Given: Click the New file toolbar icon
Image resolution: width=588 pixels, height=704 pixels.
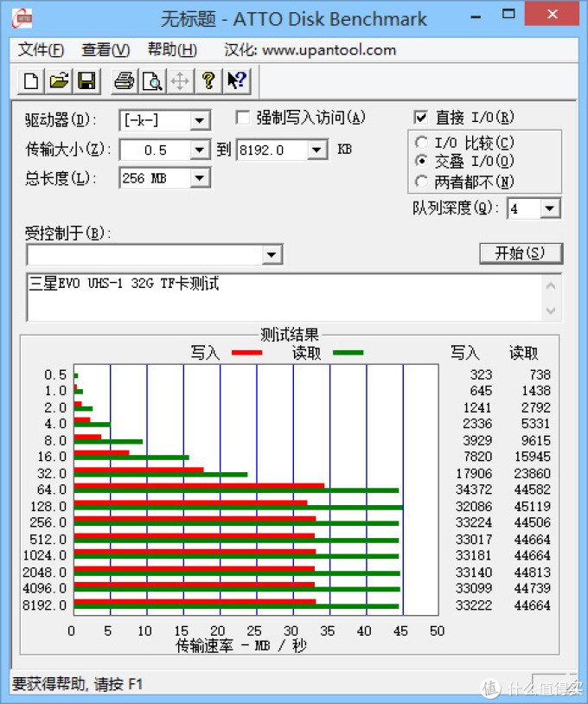Looking at the screenshot, I should [x=31, y=81].
